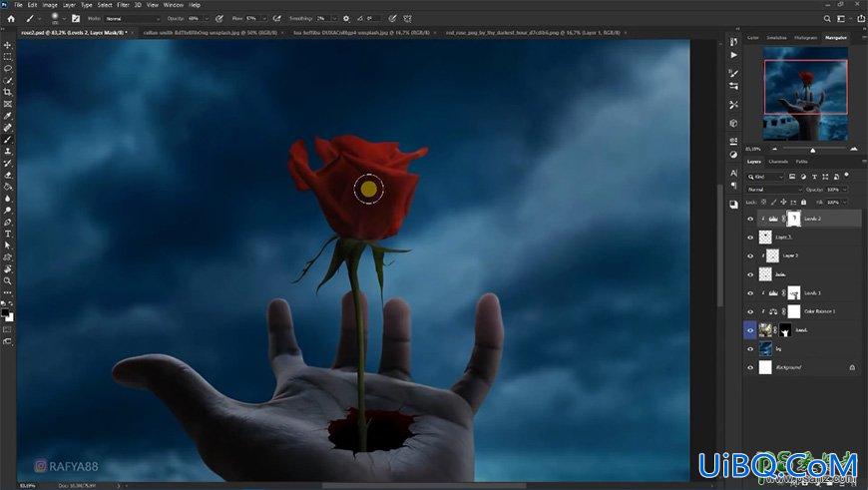The width and height of the screenshot is (868, 490).
Task: Select the Pen tool
Action: [8, 222]
